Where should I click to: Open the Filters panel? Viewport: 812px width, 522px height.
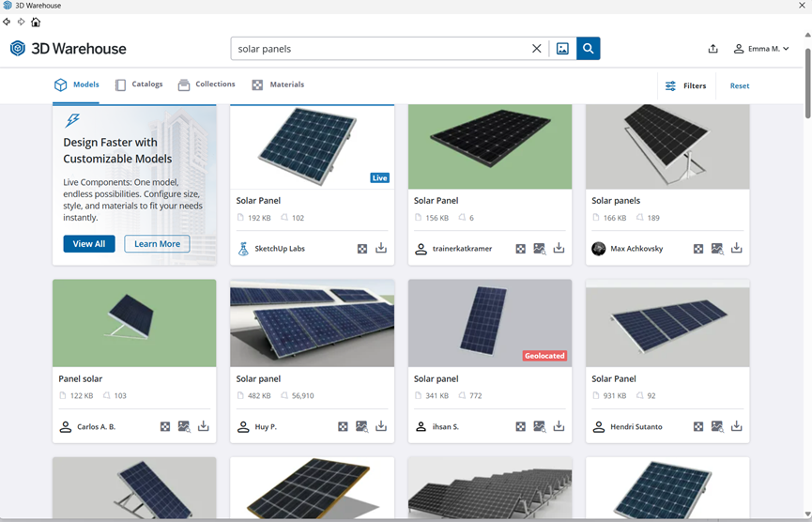pos(685,85)
